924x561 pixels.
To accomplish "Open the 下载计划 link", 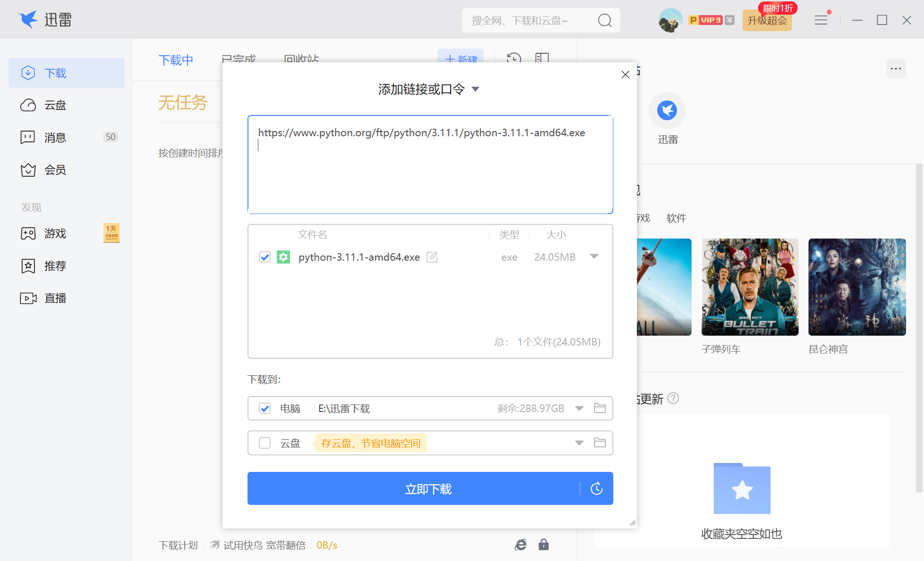I will click(x=178, y=545).
